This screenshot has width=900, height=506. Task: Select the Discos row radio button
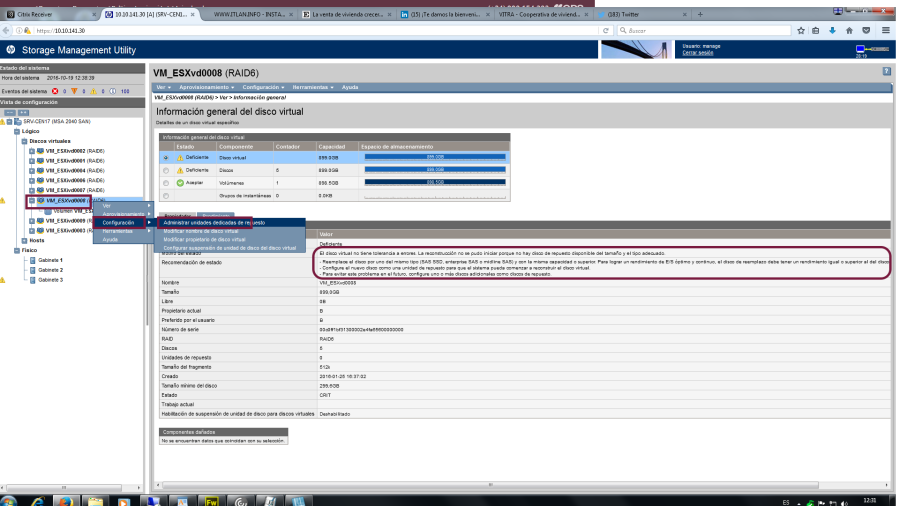pos(166,170)
